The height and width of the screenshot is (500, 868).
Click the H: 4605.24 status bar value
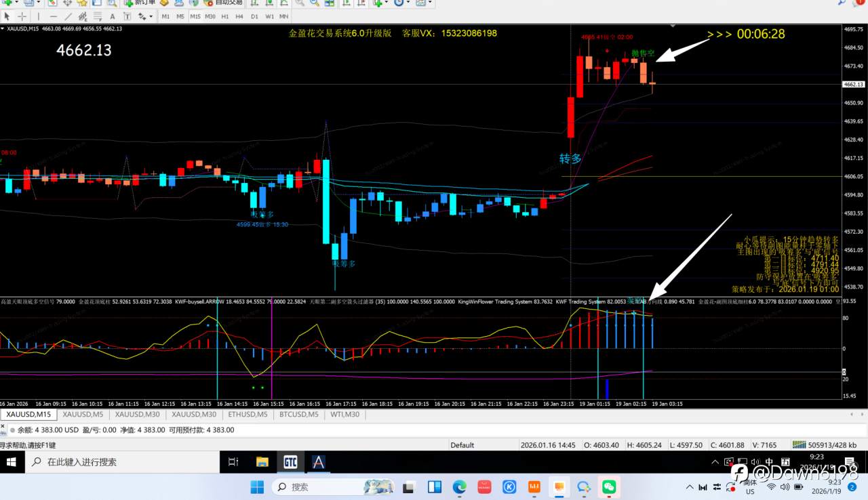(643, 445)
